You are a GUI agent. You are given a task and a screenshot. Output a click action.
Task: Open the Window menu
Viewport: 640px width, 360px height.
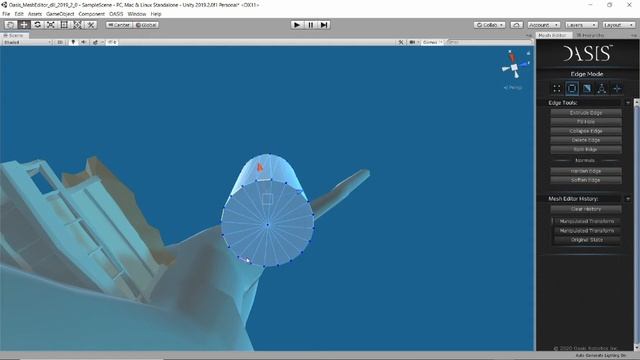click(x=137, y=14)
